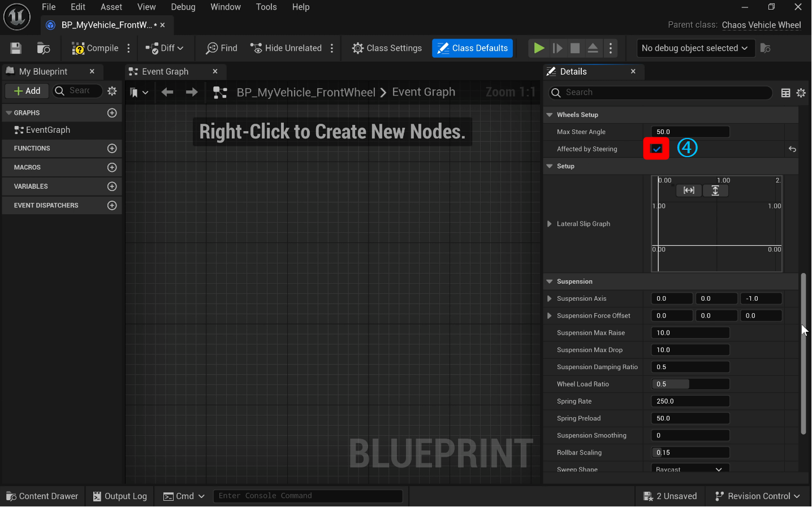Screen dimensions: 812x507
Task: Open the Window menu
Action: tap(226, 7)
